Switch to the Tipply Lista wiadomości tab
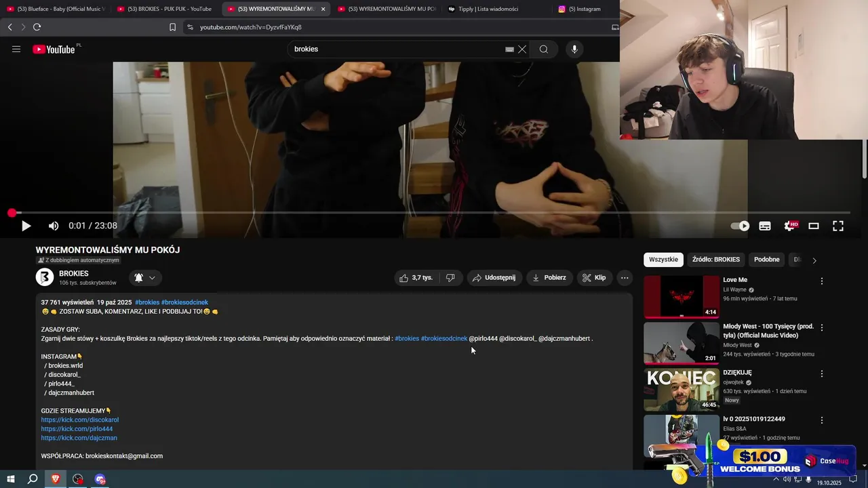Viewport: 868px width, 488px height. 493,9
